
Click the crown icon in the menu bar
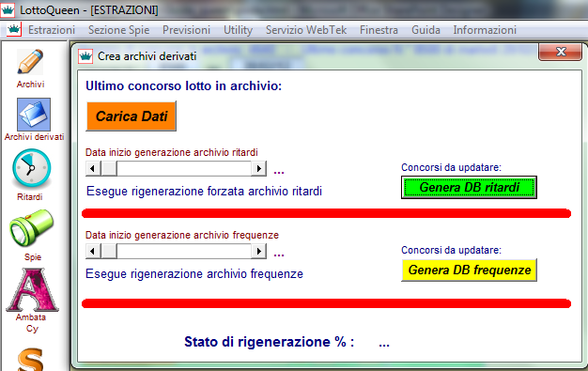tap(14, 30)
